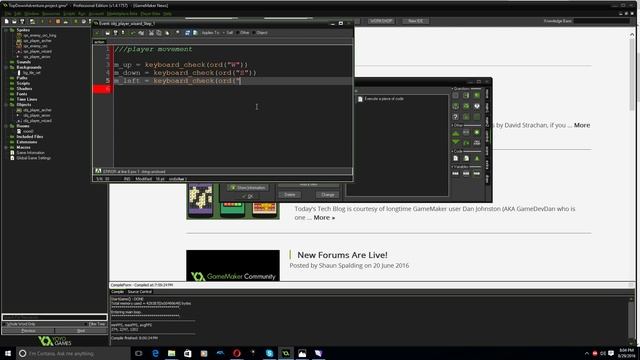Open the Resources menu
The width and height of the screenshot is (640, 360).
tap(51, 14)
